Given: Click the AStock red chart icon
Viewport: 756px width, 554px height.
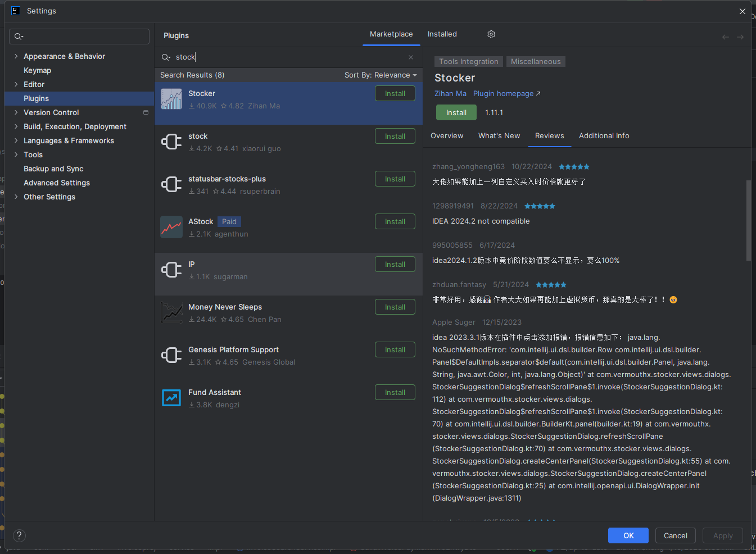Looking at the screenshot, I should [171, 227].
